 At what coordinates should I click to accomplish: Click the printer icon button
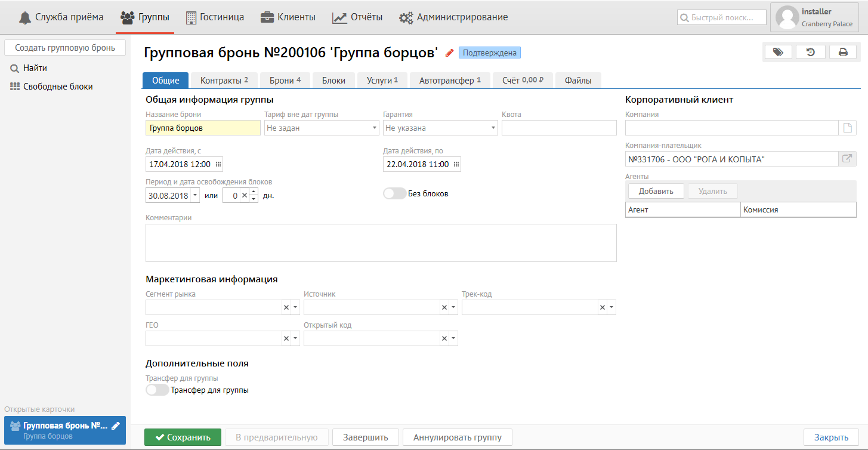[x=843, y=53]
